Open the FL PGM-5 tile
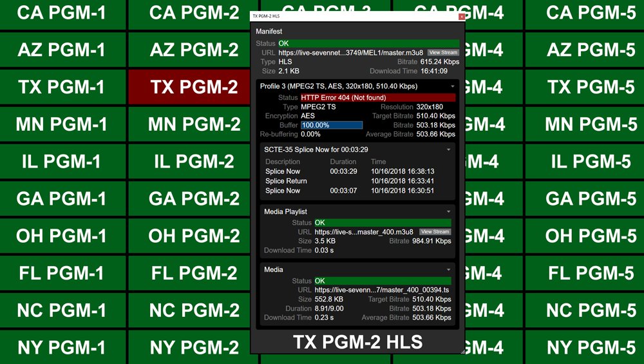This screenshot has height=364, width=644. point(585,273)
